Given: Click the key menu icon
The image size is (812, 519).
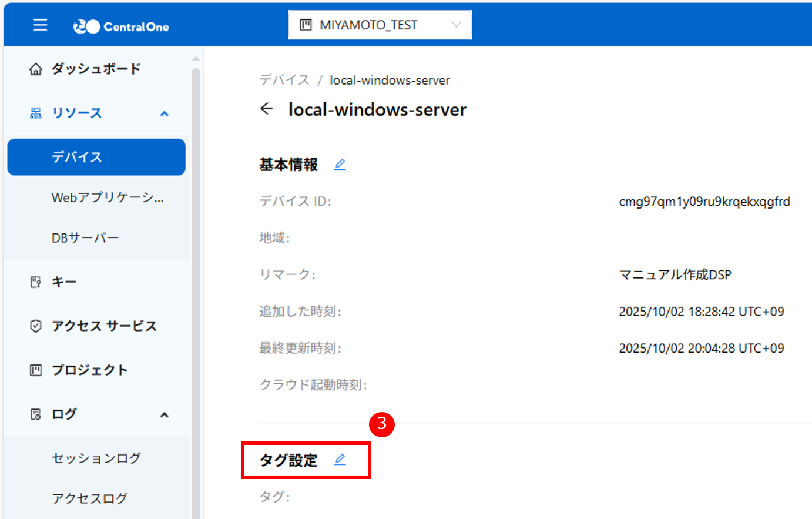Looking at the screenshot, I should tap(36, 282).
